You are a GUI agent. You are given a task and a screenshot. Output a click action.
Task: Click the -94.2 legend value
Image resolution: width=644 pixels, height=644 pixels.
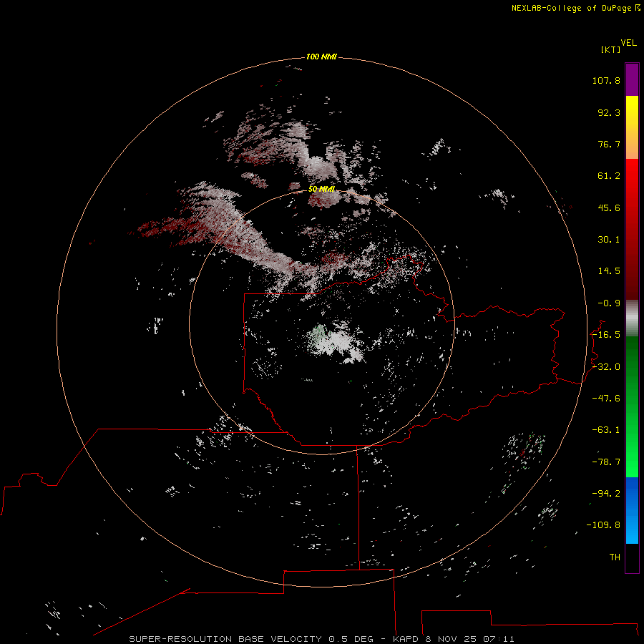606,494
